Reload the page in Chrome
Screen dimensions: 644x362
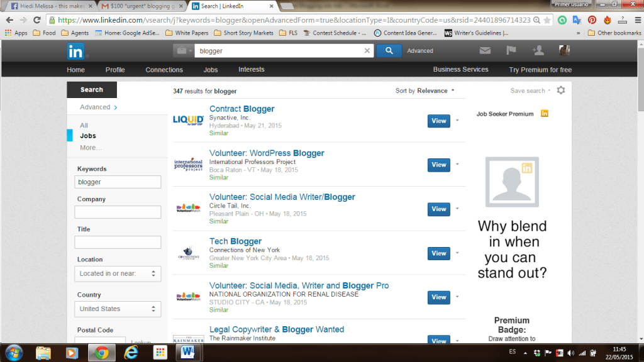tap(36, 20)
